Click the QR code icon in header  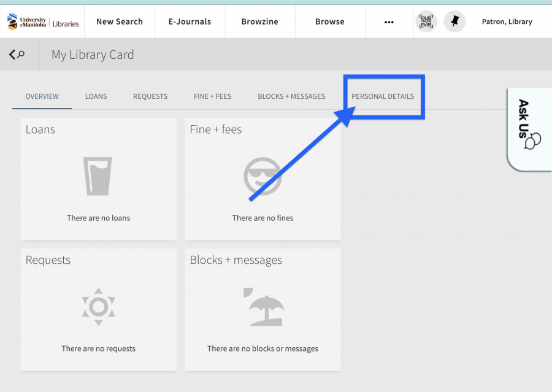pos(426,21)
